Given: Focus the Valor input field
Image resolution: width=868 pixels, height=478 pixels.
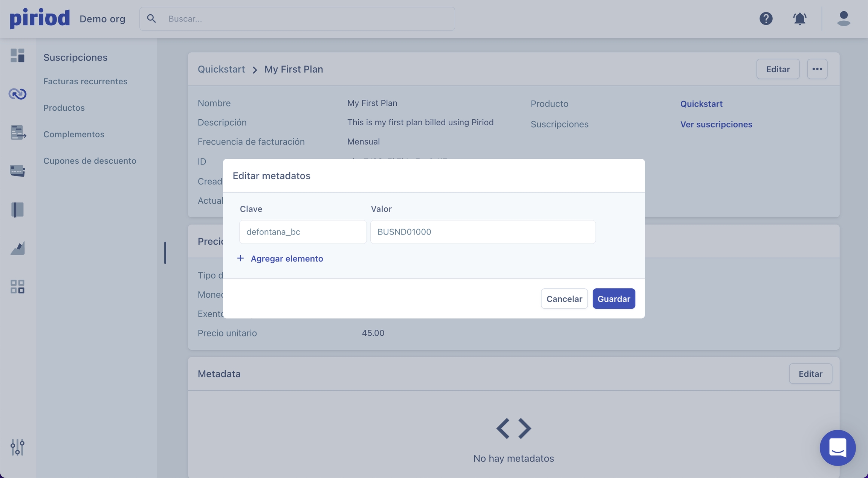Looking at the screenshot, I should pos(483,232).
